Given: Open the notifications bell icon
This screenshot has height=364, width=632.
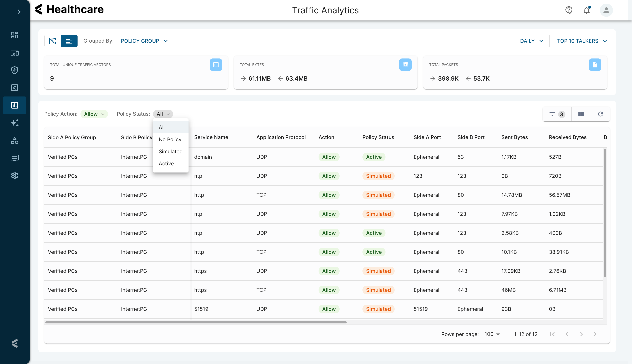Looking at the screenshot, I should tap(586, 10).
